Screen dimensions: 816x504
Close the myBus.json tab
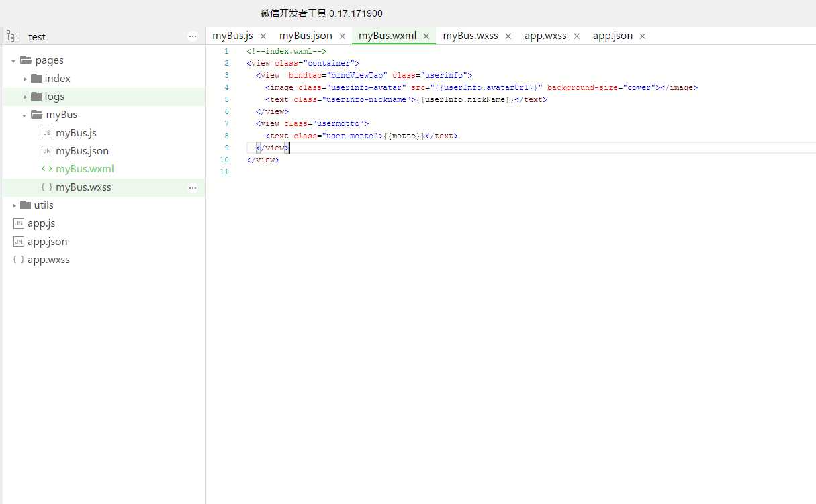pyautogui.click(x=343, y=36)
